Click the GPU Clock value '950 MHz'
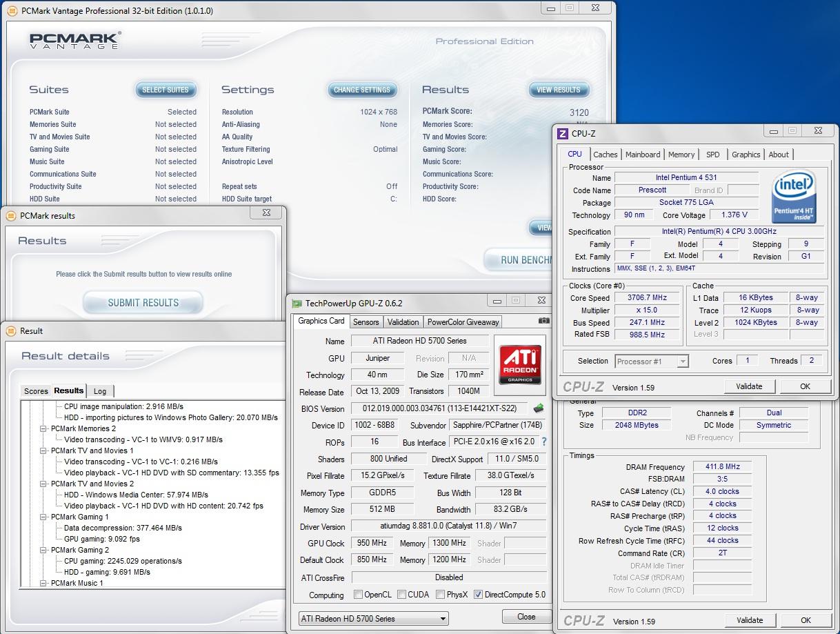 371,543
